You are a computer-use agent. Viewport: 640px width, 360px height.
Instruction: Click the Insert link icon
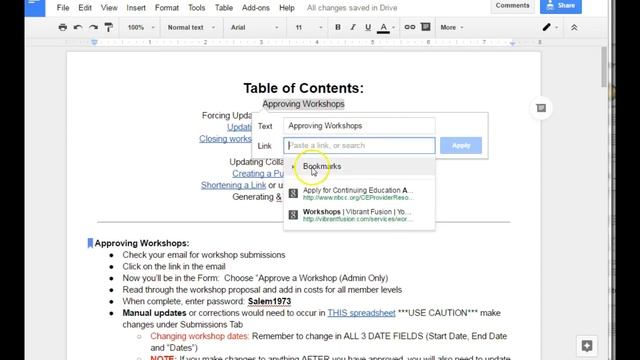(409, 27)
